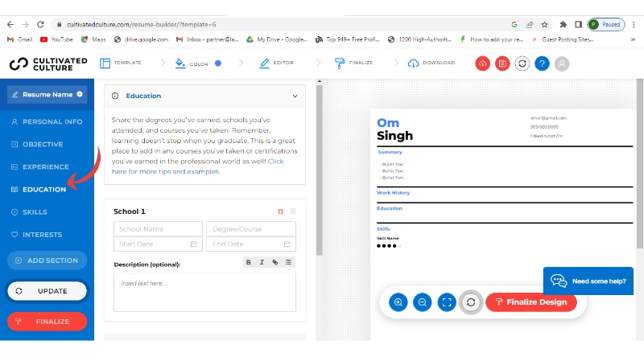Toggle italic formatting in description toolbar
The width and height of the screenshot is (644, 361).
[262, 262]
